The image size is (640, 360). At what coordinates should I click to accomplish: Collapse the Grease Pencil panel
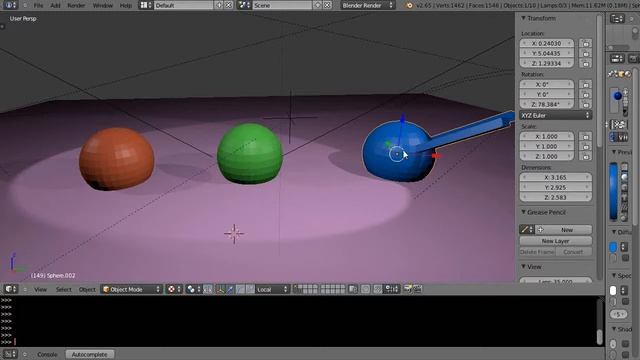click(x=523, y=212)
